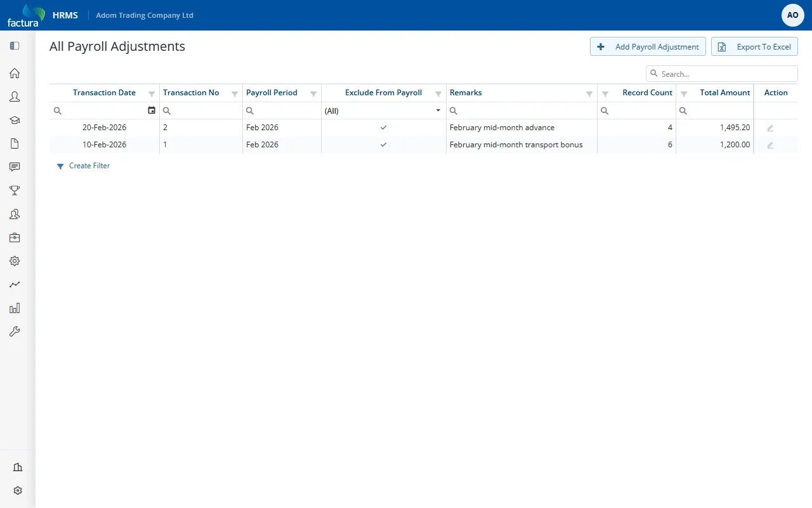Open Exclude From Payroll header filter funnel
The height and width of the screenshot is (508, 812).
[438, 94]
